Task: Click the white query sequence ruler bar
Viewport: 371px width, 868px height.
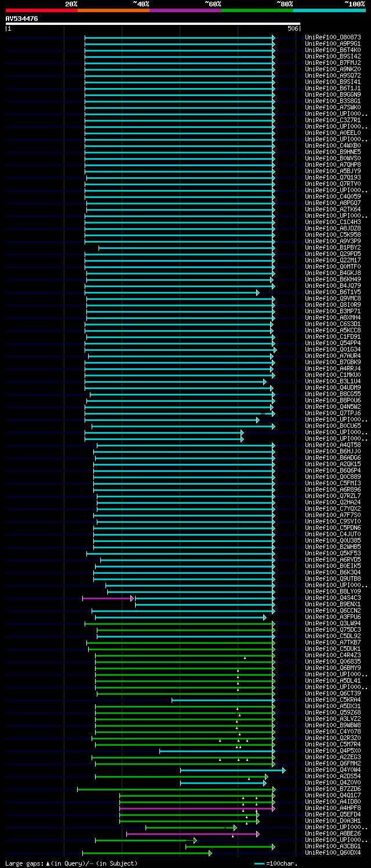Action: pos(153,24)
